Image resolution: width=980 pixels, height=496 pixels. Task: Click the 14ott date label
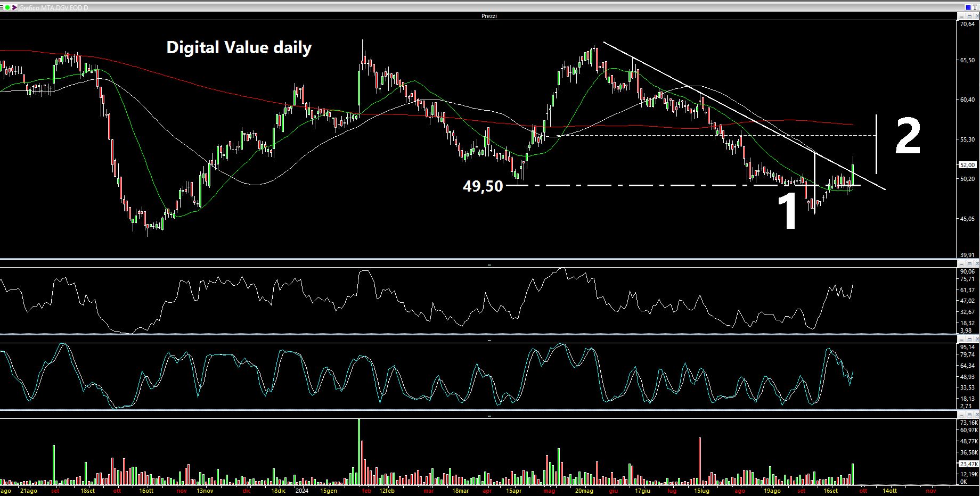(x=890, y=491)
